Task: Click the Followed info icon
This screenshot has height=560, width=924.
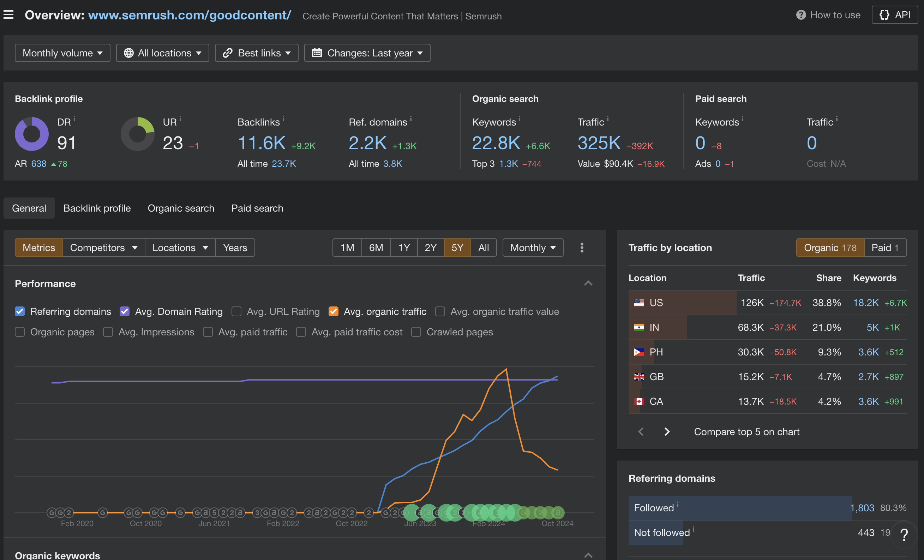Action: [x=677, y=505]
